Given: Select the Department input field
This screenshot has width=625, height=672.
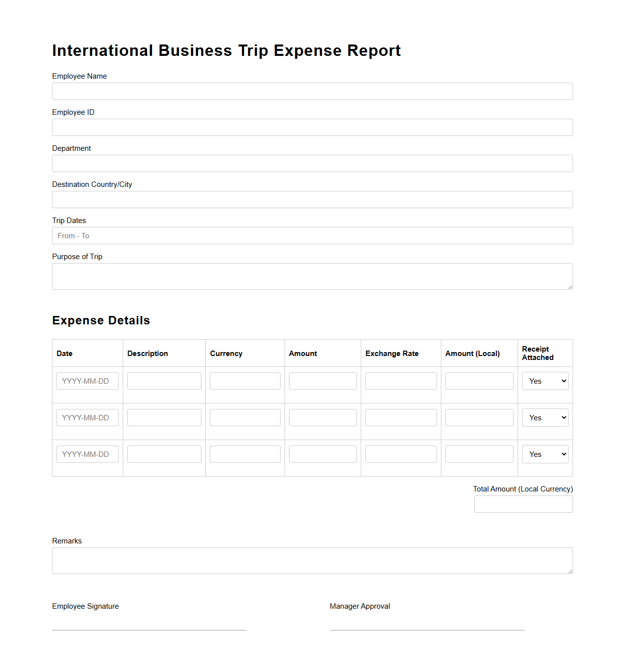Looking at the screenshot, I should pyautogui.click(x=312, y=163).
